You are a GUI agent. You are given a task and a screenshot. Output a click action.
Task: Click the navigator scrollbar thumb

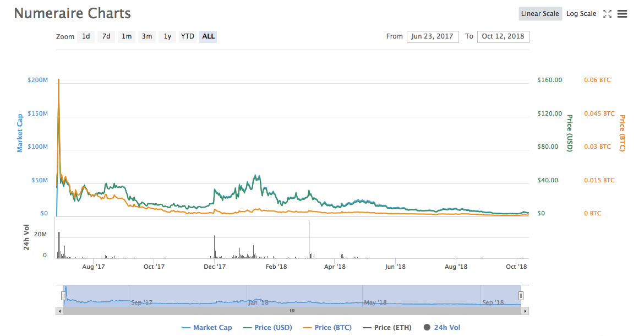tap(292, 311)
